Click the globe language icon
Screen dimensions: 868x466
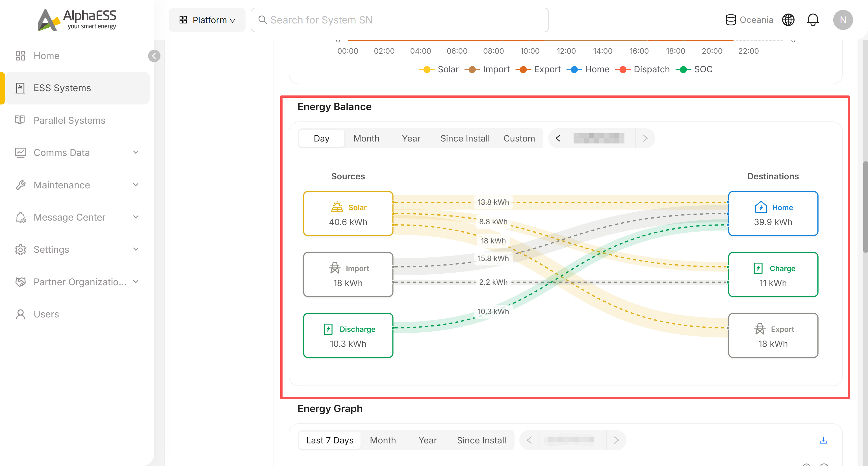coord(788,20)
